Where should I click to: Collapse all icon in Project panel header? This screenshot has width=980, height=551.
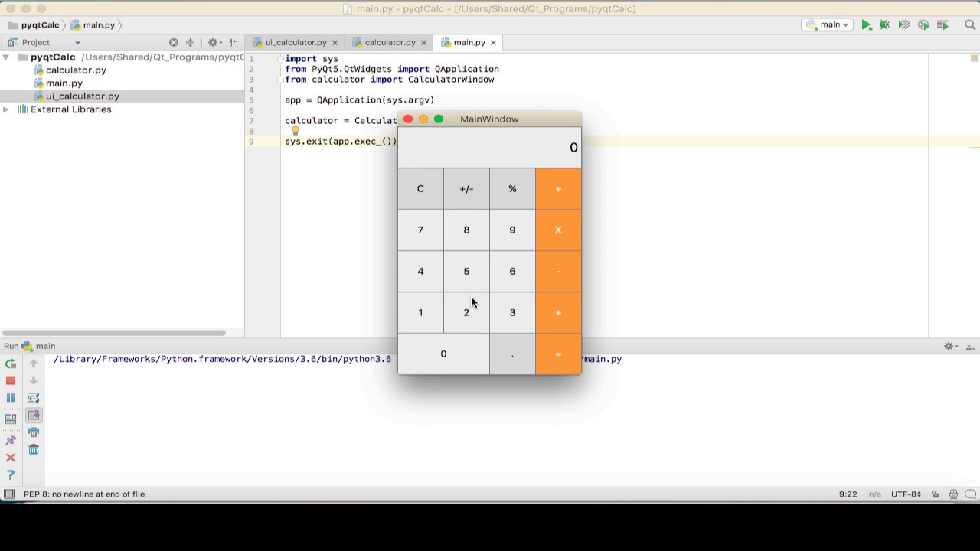[x=191, y=43]
